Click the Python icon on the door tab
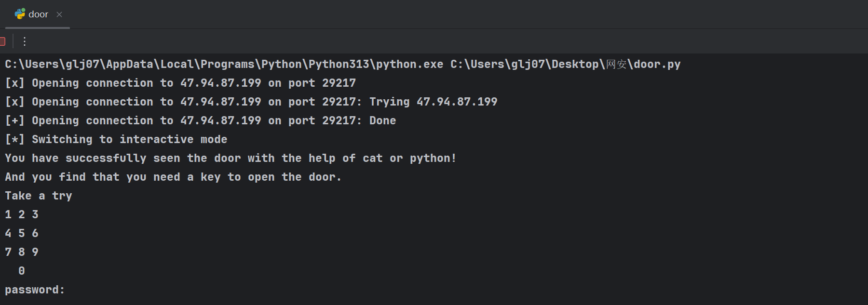 [x=20, y=14]
